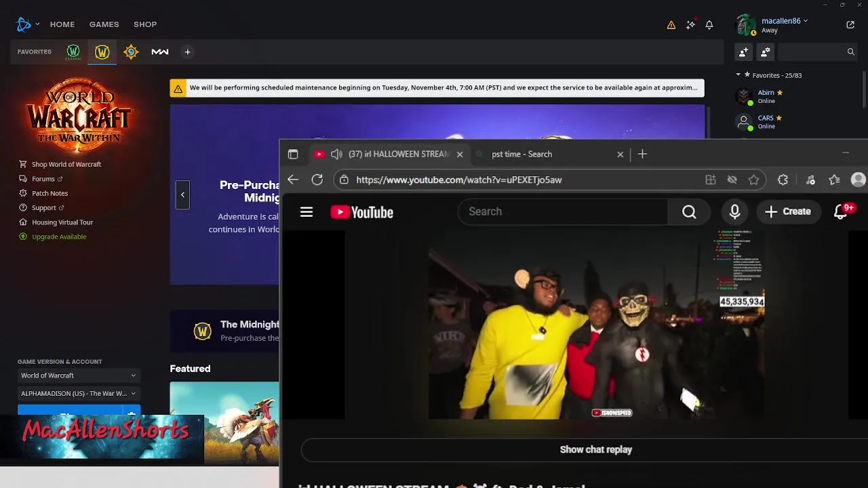
Task: Click the YouTube Create button
Action: coord(788,211)
